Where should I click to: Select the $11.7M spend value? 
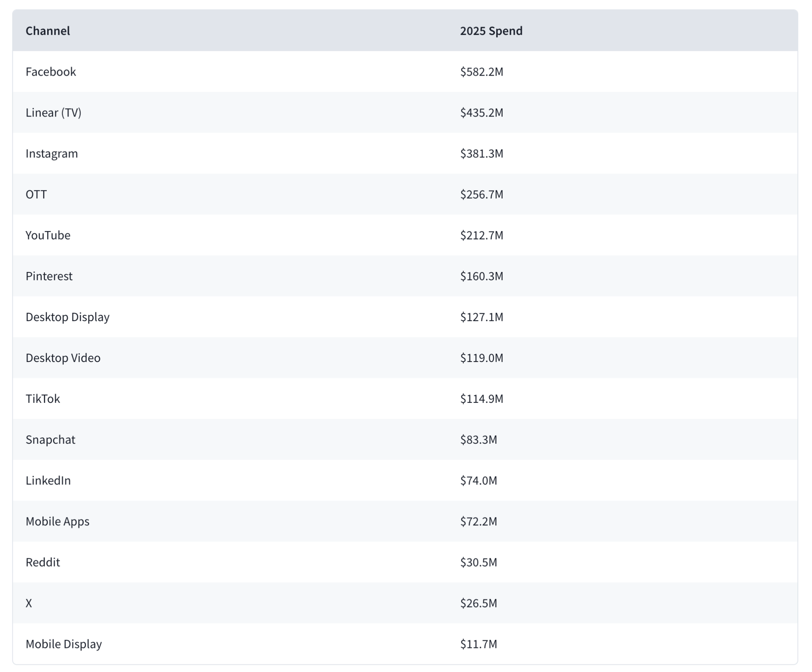(479, 644)
